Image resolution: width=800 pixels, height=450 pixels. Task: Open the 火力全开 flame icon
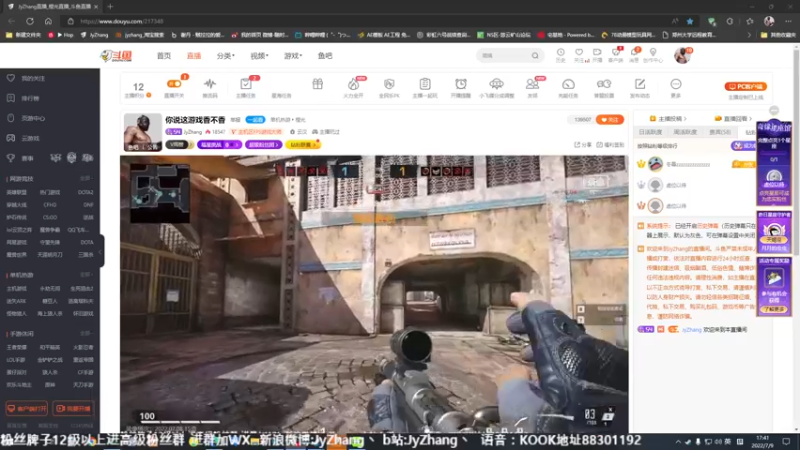tap(353, 87)
